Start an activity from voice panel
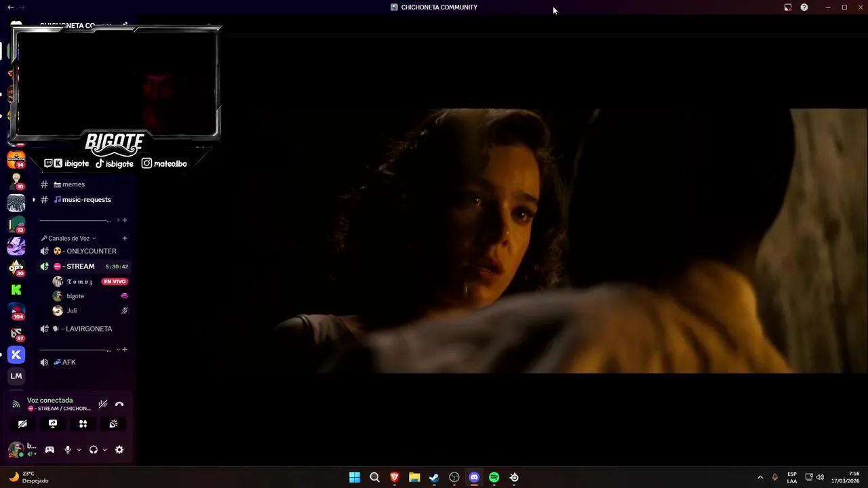Image resolution: width=868 pixels, height=488 pixels. 83,424
